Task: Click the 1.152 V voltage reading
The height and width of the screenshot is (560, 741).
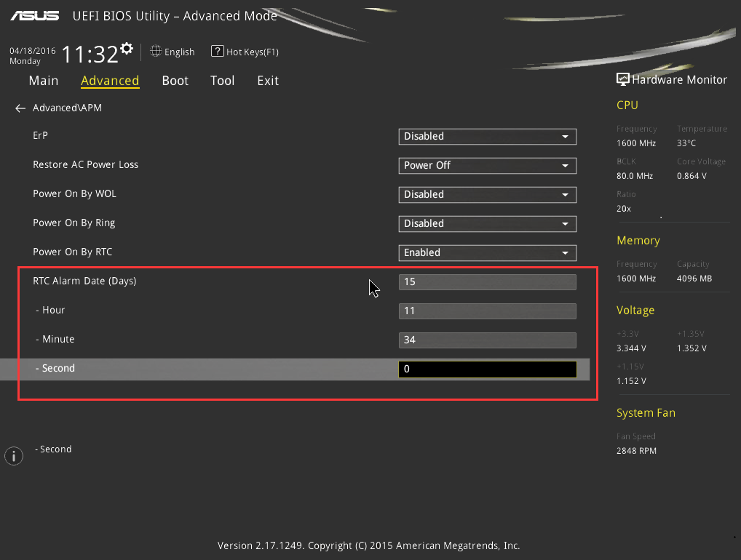Action: pos(631,380)
